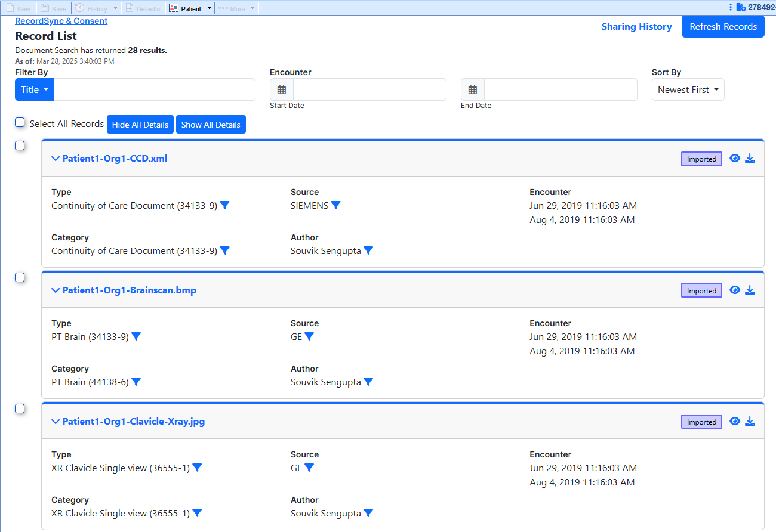Viewport: 776px width, 532px height.
Task: Filter by author on the Clavicle-Xray record
Action: coord(368,513)
